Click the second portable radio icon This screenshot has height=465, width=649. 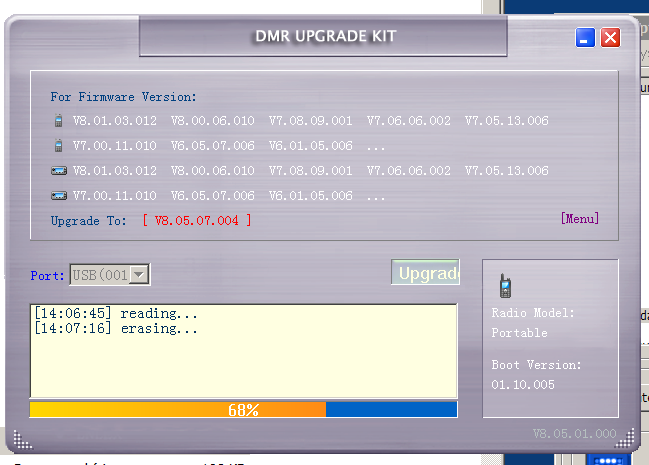point(58,146)
